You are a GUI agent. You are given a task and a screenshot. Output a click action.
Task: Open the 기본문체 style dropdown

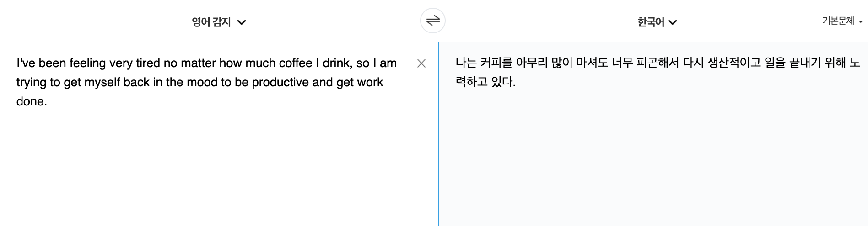842,21
